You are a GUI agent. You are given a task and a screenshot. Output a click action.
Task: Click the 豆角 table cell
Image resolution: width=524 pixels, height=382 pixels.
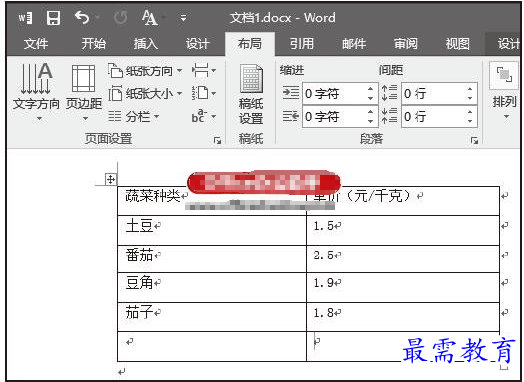212,287
